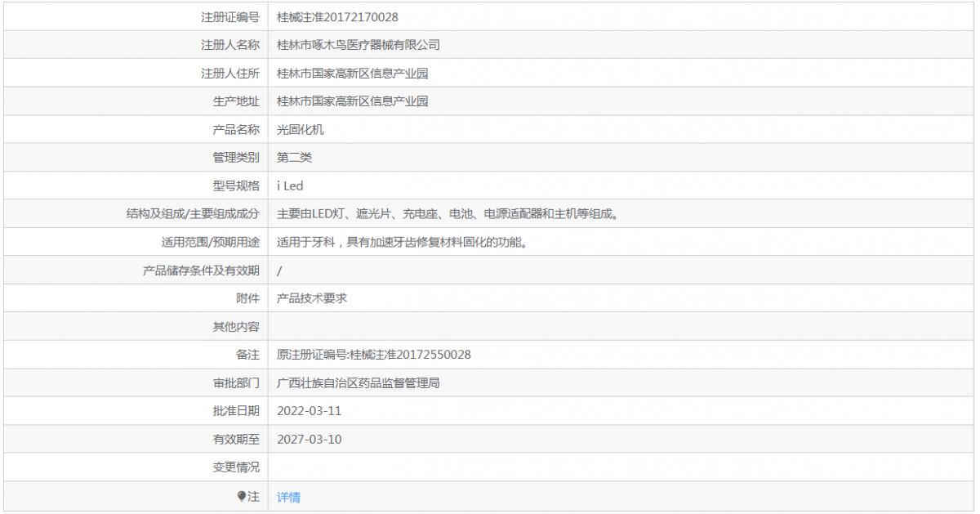Open the 详情 link in the 注 row
The height and width of the screenshot is (514, 980).
point(289,497)
